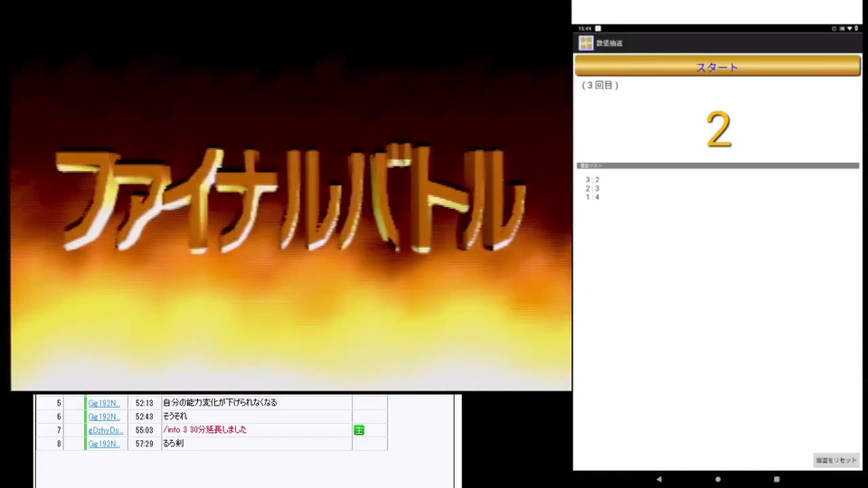Tap the large gold number 2 result
868x488 pixels.
(x=719, y=129)
